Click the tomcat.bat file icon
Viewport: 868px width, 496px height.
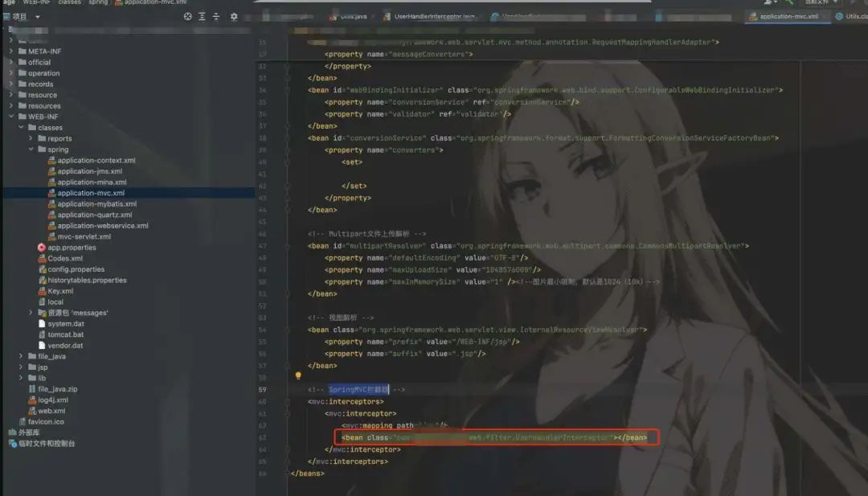point(42,335)
